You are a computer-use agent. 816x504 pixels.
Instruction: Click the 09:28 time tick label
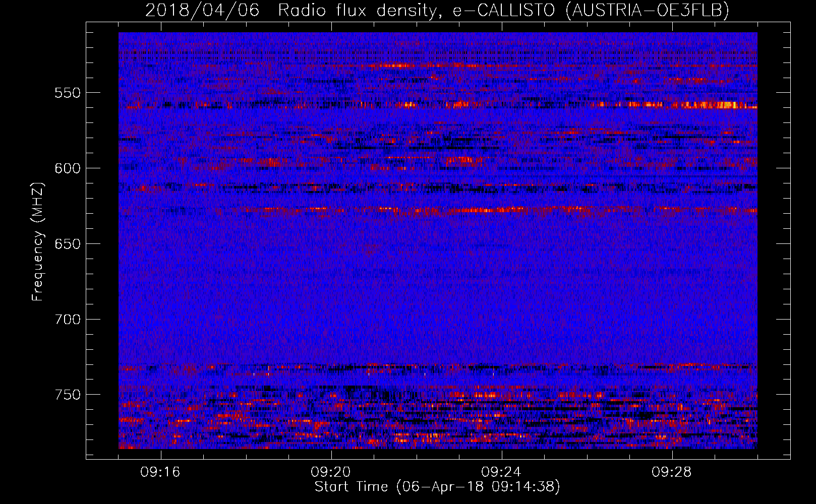[672, 472]
